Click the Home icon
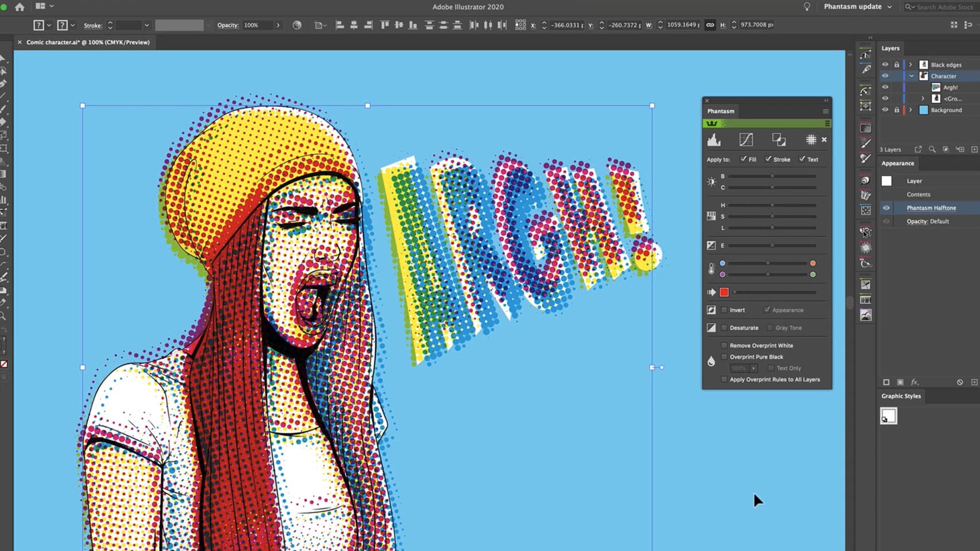Screen dimensions: 980x551 (20, 7)
